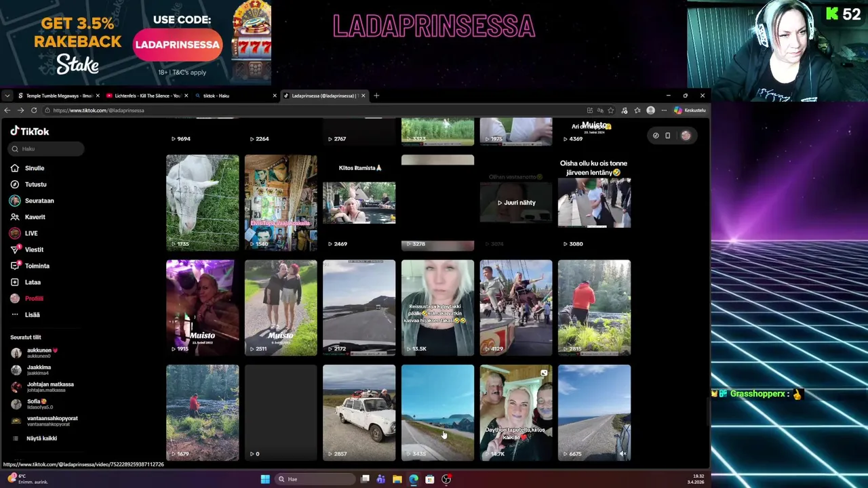The width and height of the screenshot is (868, 488).
Task: Click the phone app icon at top right
Action: coord(667,136)
